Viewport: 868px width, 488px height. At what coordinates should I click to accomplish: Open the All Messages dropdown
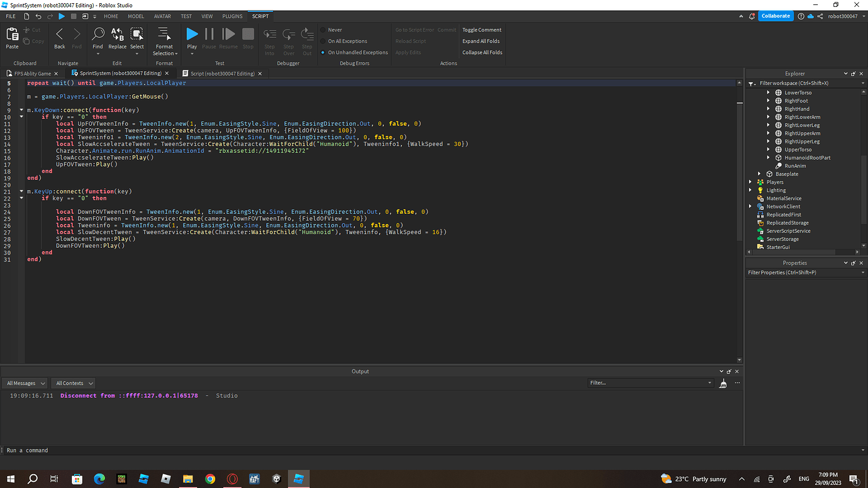tap(25, 383)
